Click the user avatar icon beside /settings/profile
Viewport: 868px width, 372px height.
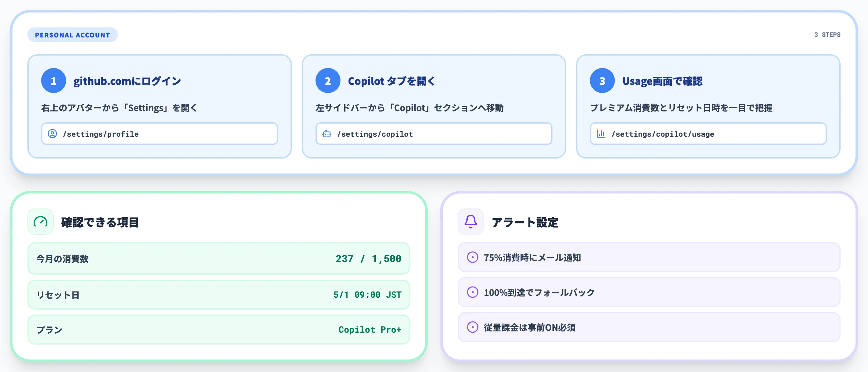[52, 134]
